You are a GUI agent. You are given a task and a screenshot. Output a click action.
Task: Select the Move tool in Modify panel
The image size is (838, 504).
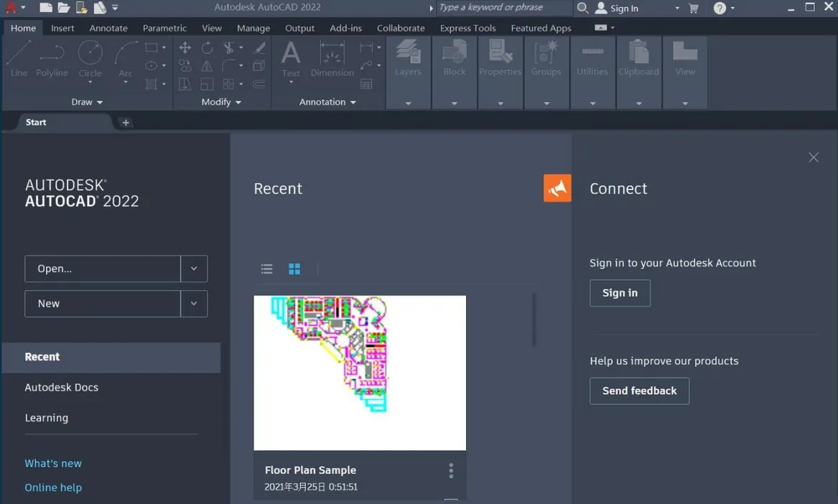pyautogui.click(x=185, y=47)
